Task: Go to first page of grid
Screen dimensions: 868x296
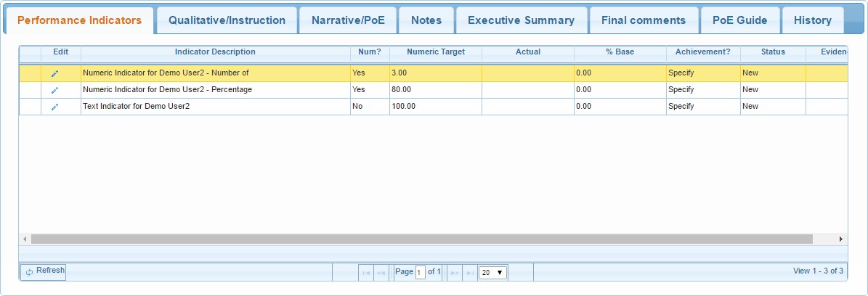Action: click(x=366, y=273)
